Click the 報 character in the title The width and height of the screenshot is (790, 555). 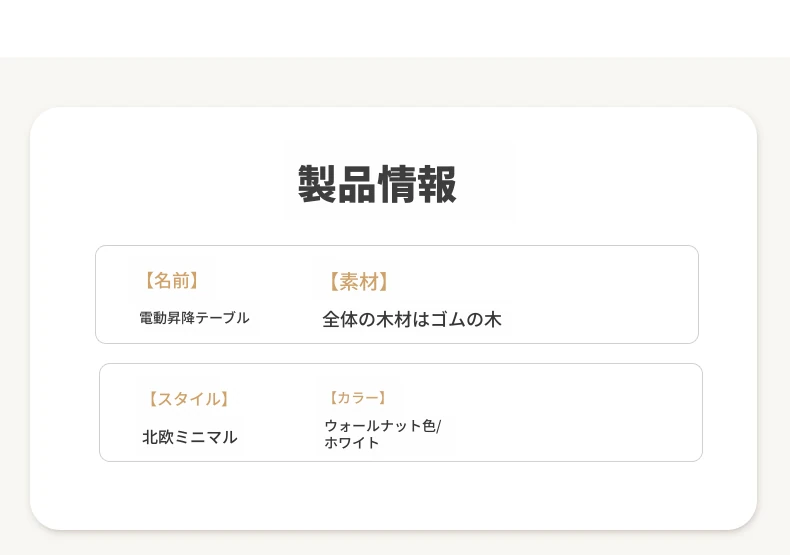438,184
